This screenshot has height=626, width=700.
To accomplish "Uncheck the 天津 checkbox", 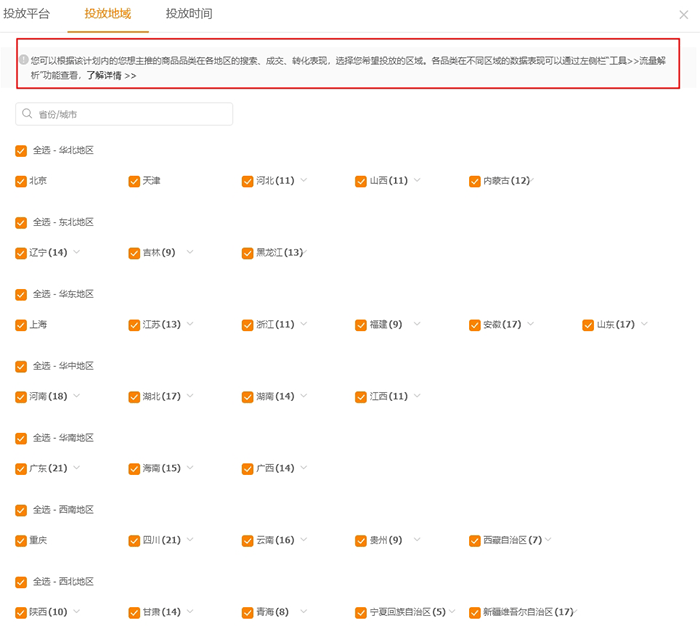I will [x=134, y=181].
